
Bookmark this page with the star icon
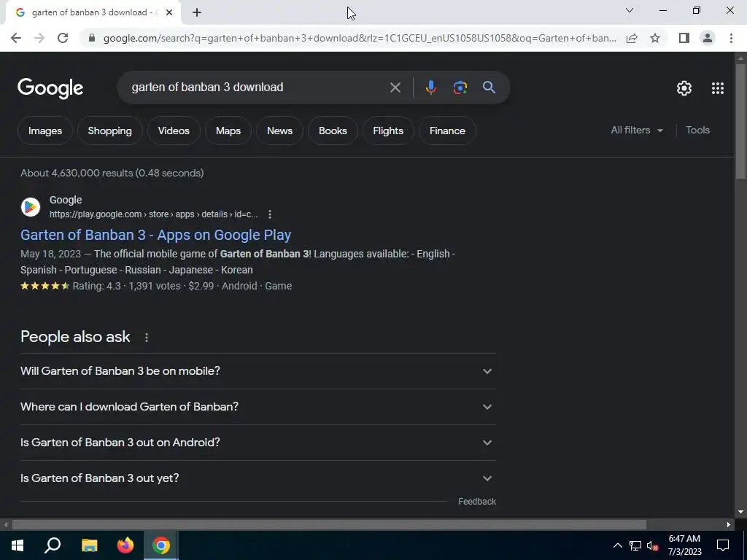(x=655, y=38)
